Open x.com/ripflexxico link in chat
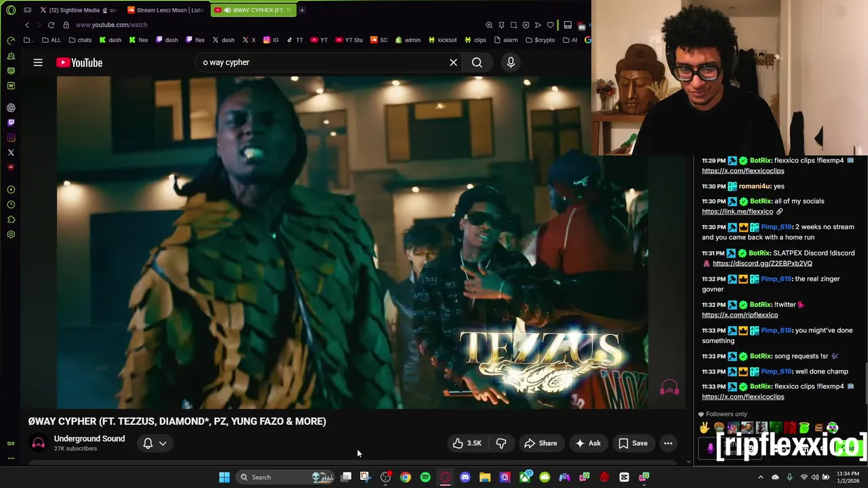Image resolution: width=868 pixels, height=488 pixels. click(740, 315)
